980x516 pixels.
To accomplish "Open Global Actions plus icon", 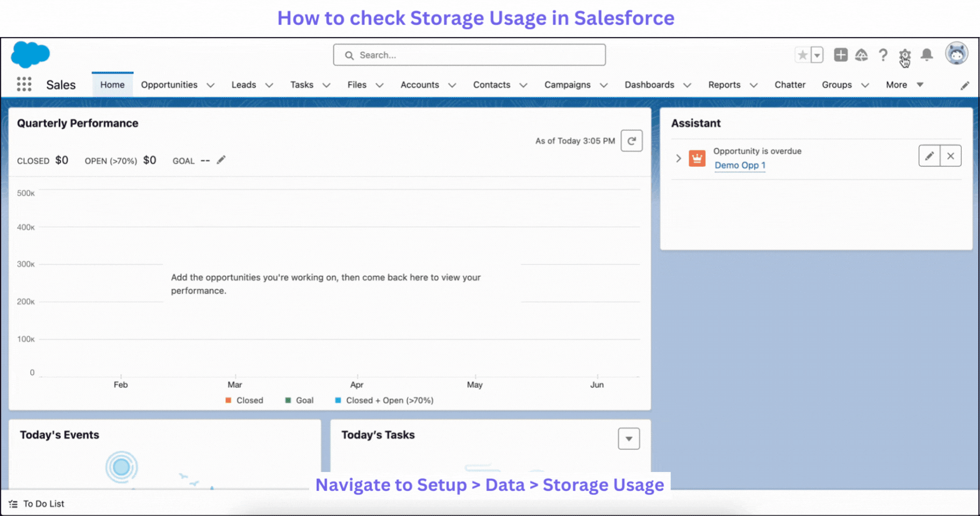I will [x=841, y=55].
